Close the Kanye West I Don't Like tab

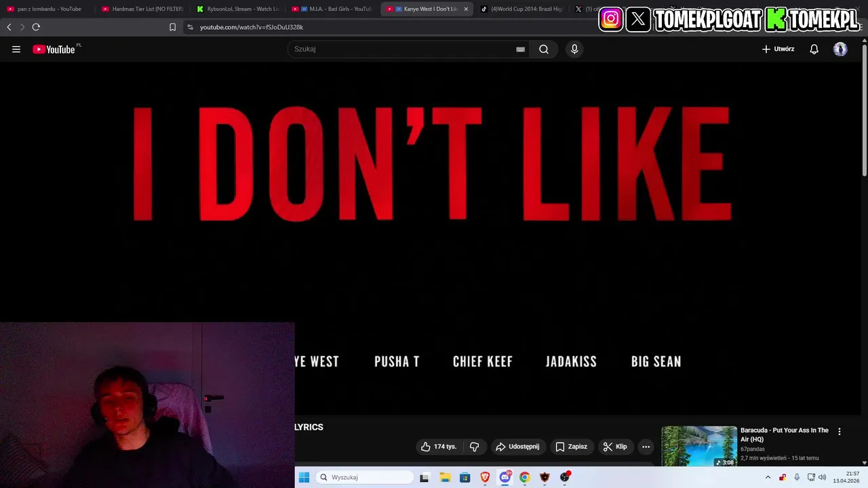coord(466,9)
